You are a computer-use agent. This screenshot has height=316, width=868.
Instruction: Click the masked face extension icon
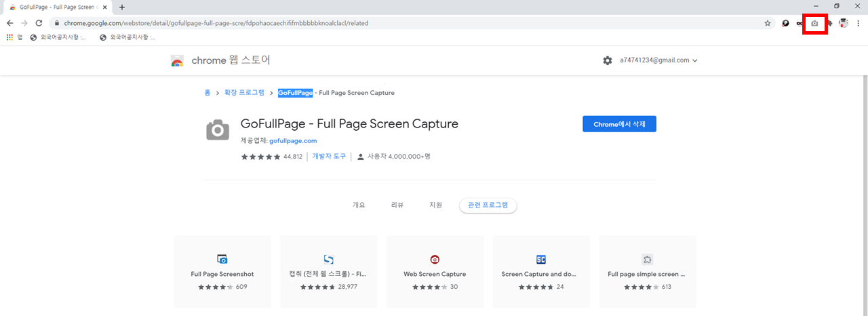pyautogui.click(x=800, y=23)
